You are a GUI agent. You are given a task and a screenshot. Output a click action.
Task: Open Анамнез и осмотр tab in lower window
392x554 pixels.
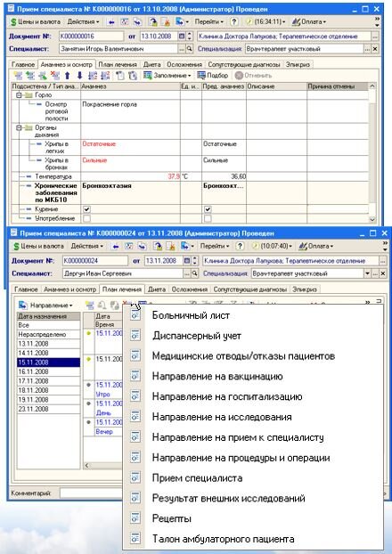tap(70, 289)
